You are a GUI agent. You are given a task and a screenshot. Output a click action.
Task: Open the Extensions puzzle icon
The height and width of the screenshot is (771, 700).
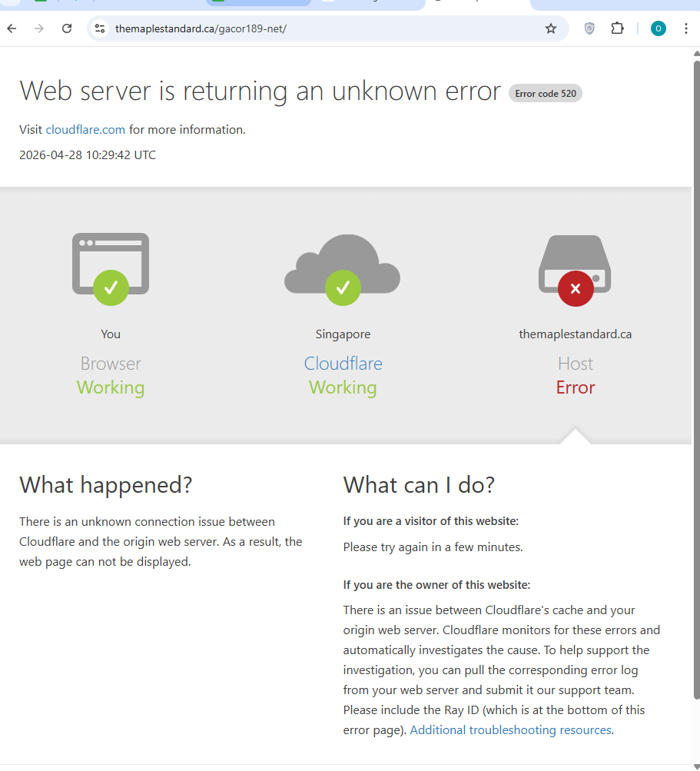pyautogui.click(x=618, y=28)
